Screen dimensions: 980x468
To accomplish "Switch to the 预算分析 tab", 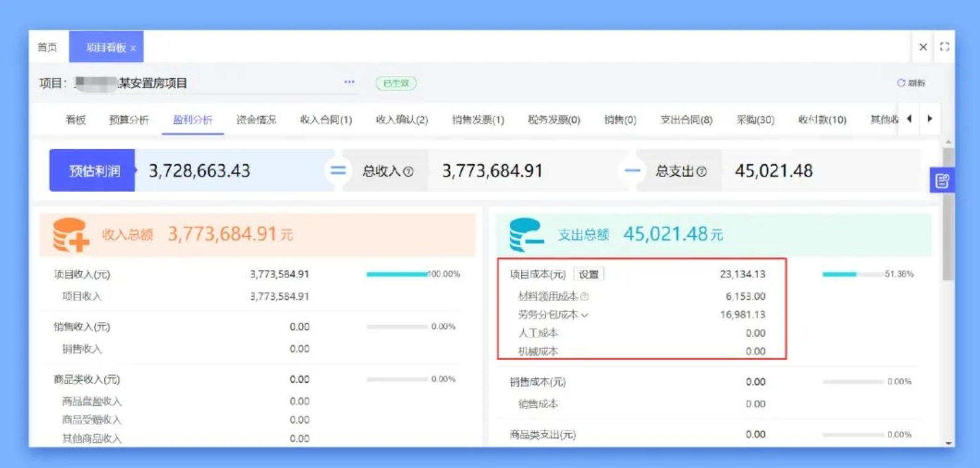I will (x=129, y=120).
